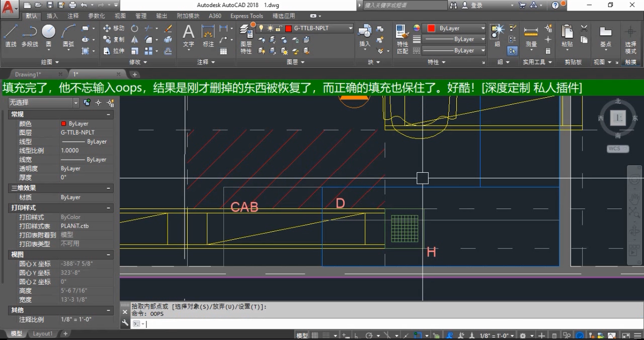Image resolution: width=644 pixels, height=340 pixels.
Task: Select the Polyline (多段线) tool
Action: [x=30, y=35]
